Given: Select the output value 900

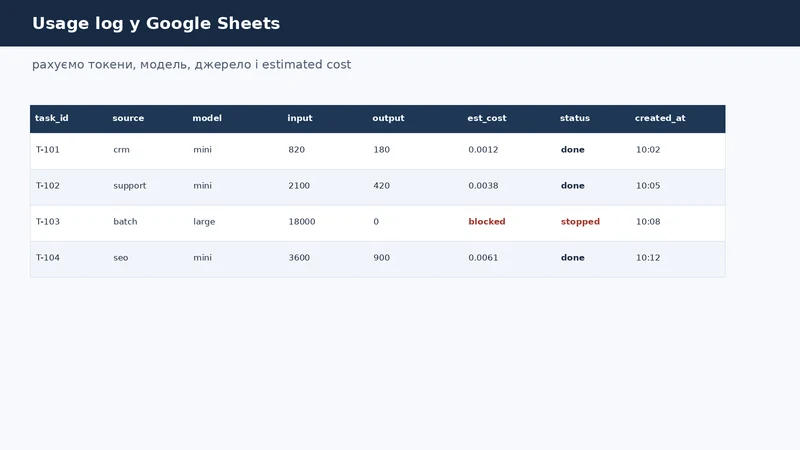Looking at the screenshot, I should coord(382,258).
